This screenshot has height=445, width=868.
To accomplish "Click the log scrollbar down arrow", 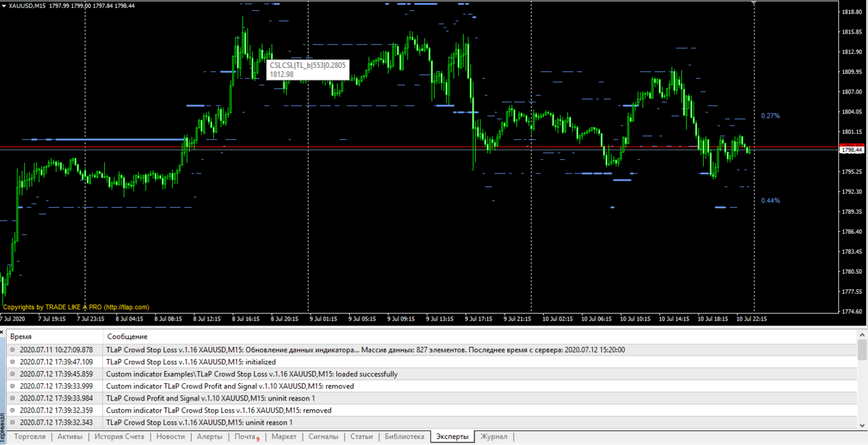I will tap(863, 425).
